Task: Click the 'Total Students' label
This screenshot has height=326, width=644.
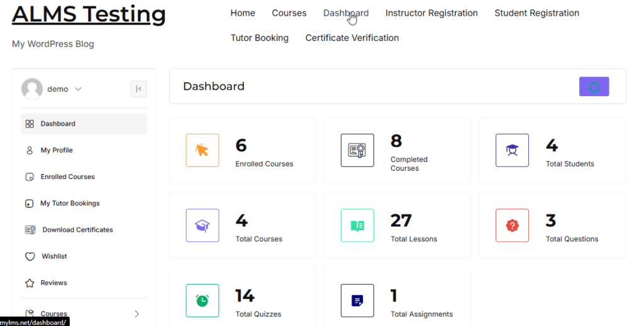Action: 570,164
